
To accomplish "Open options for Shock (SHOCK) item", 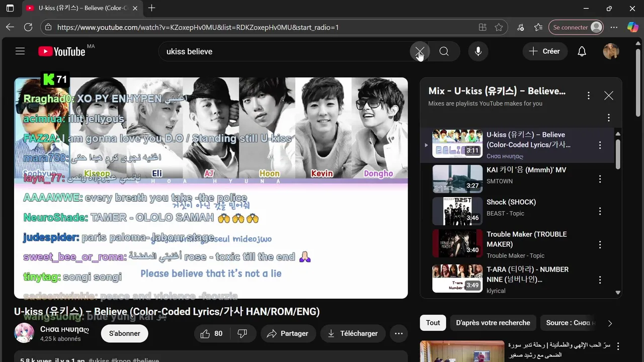I will point(600,211).
